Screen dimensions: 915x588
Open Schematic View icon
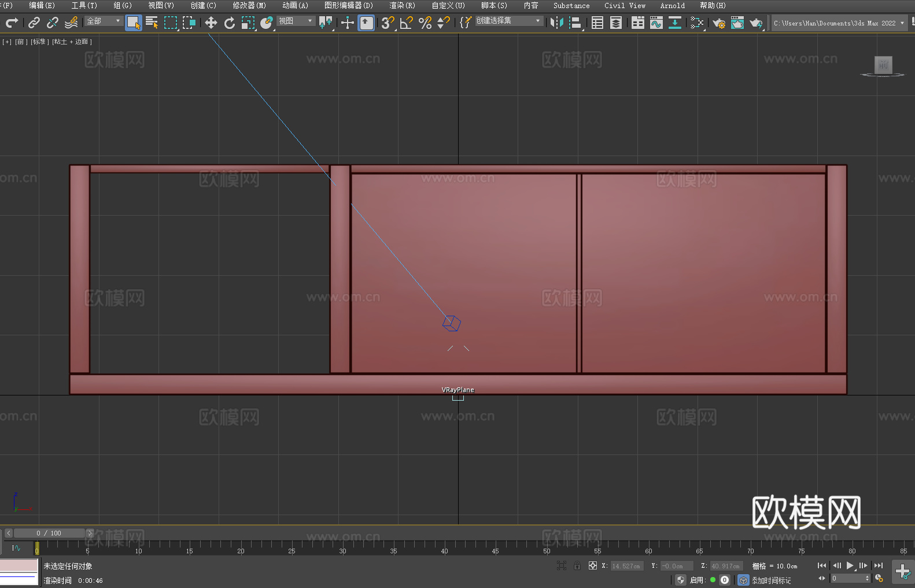point(697,23)
